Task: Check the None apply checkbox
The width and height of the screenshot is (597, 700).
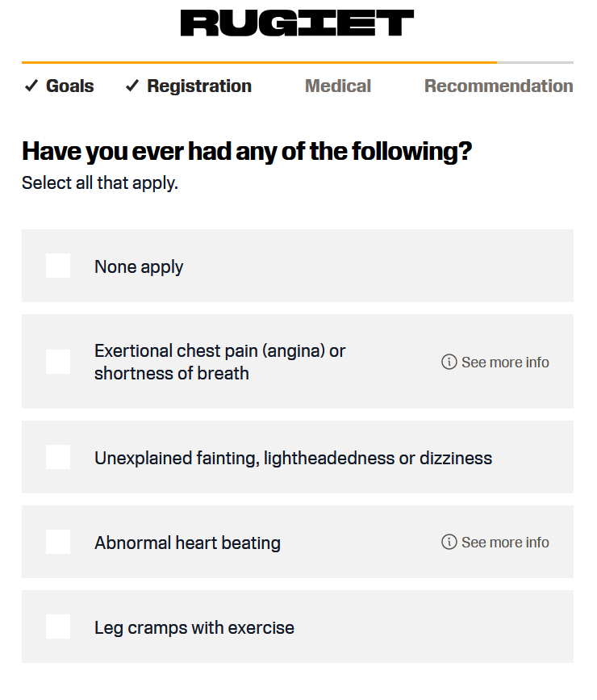Action: click(58, 266)
